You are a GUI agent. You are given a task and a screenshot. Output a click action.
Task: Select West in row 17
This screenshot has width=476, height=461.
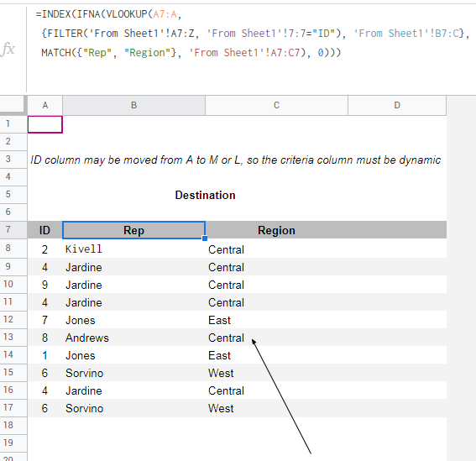[276, 408]
